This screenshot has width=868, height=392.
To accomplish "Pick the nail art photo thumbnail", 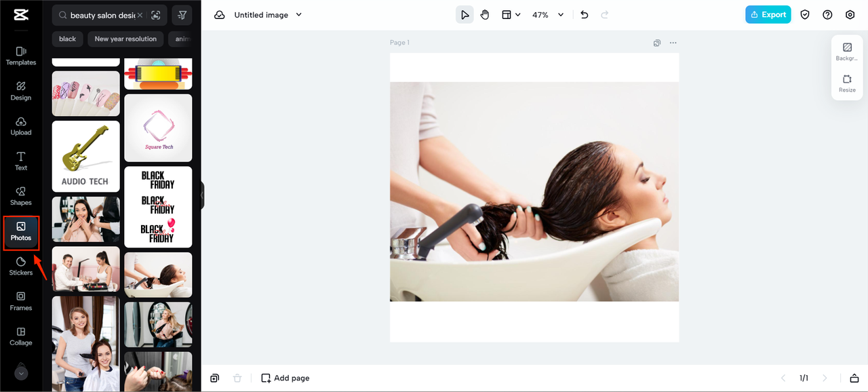I will point(86,94).
